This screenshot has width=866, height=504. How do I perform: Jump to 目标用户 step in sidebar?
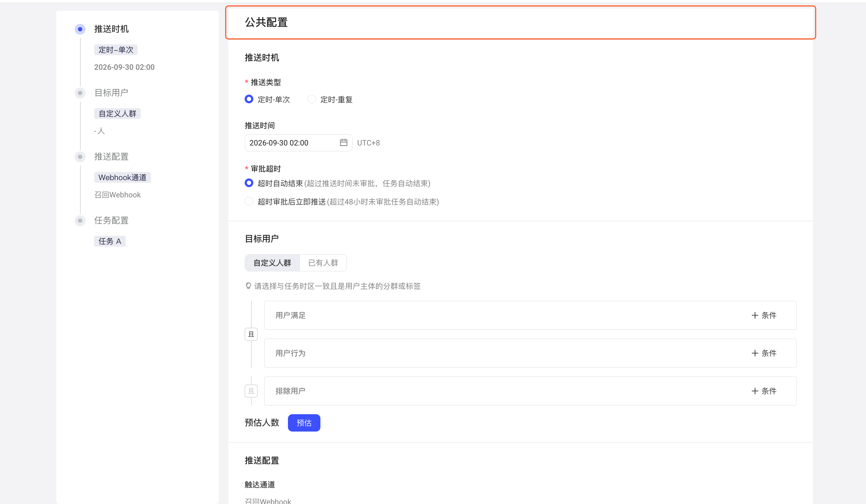[x=111, y=93]
